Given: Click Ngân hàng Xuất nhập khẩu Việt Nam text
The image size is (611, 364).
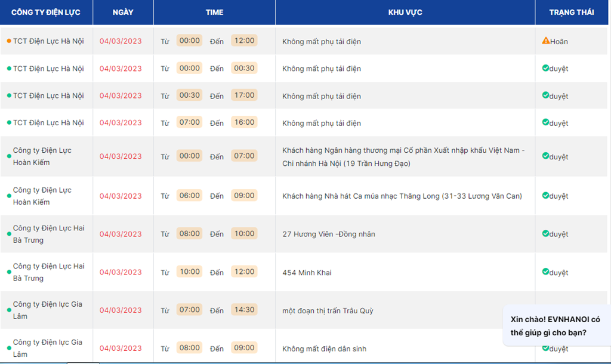Looking at the screenshot, I should (x=403, y=157).
